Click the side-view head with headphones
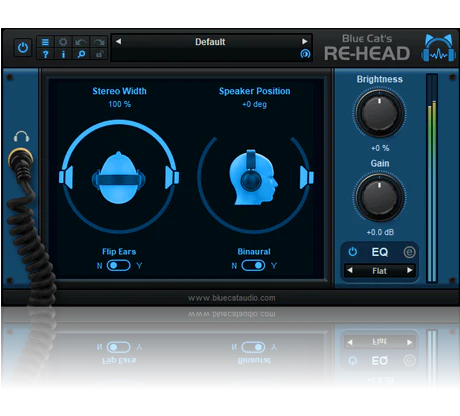Viewport: 460px width, 416px height. pyautogui.click(x=253, y=177)
